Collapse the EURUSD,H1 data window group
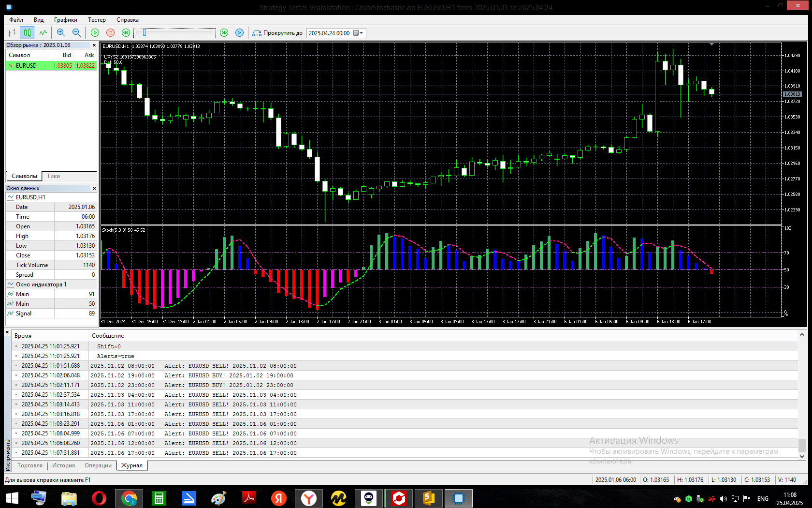 point(11,197)
